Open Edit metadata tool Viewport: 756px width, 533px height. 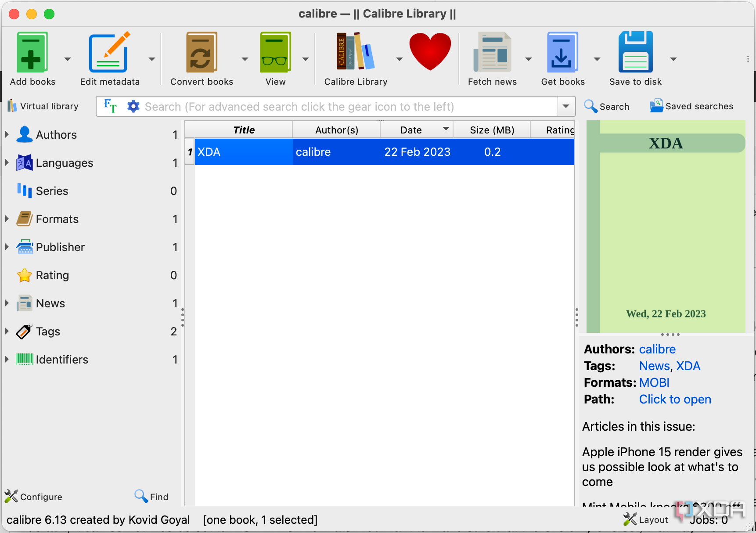tap(110, 52)
